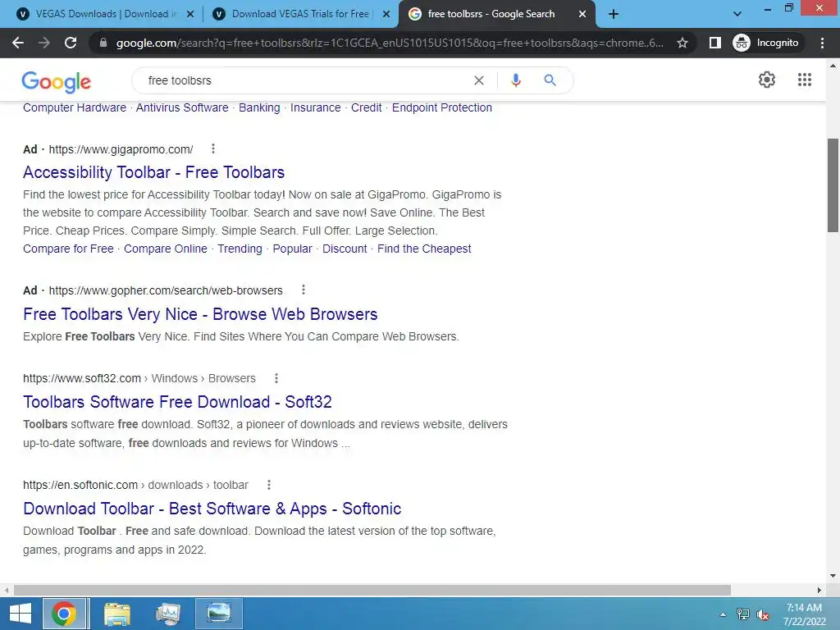Open Find the Cheapest link
Image resolution: width=840 pixels, height=630 pixels.
pyautogui.click(x=424, y=249)
